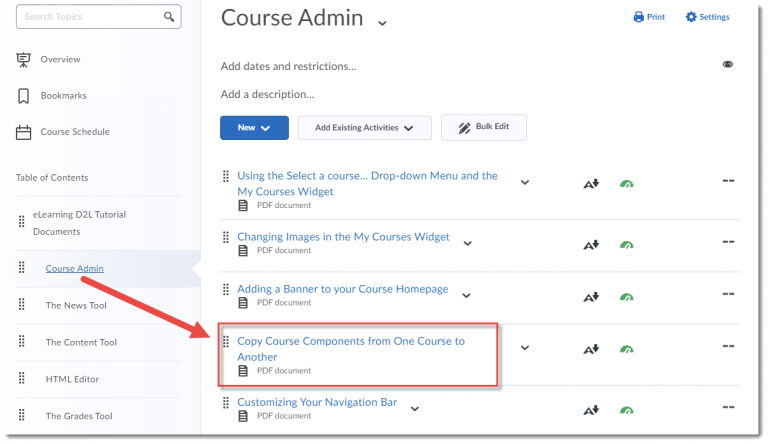Click the A-arrow icon for Adding a Banner row
The image size is (768, 444).
click(x=591, y=297)
